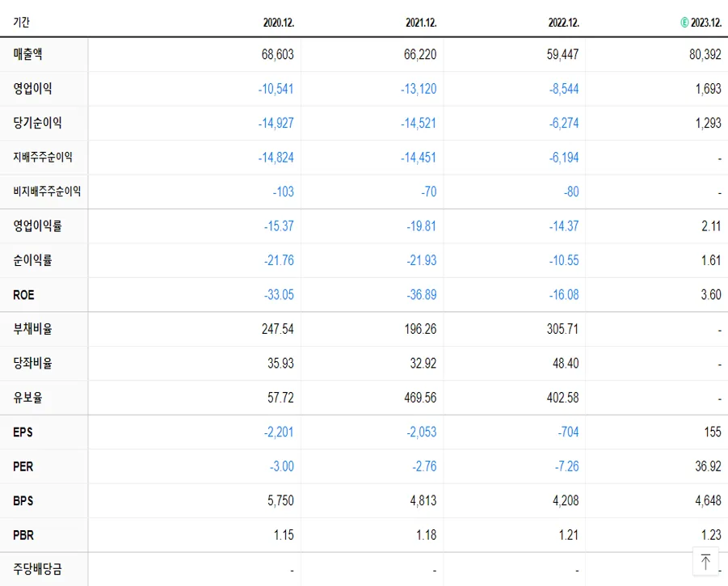Click the 매출액 row label
This screenshot has height=586, width=728.
click(x=27, y=54)
